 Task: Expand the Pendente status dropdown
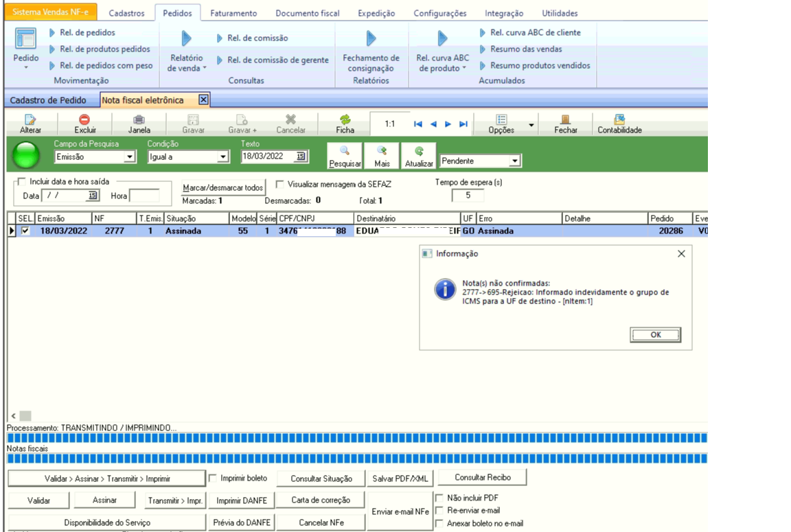click(x=515, y=161)
